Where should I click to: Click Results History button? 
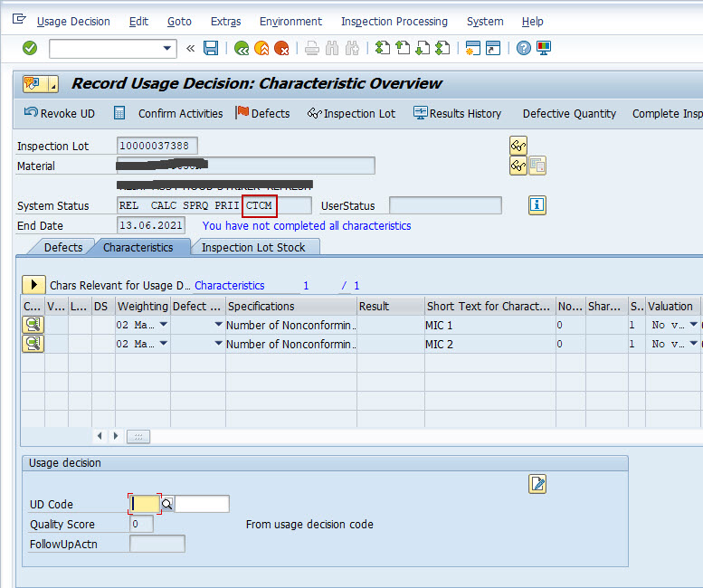tap(457, 113)
